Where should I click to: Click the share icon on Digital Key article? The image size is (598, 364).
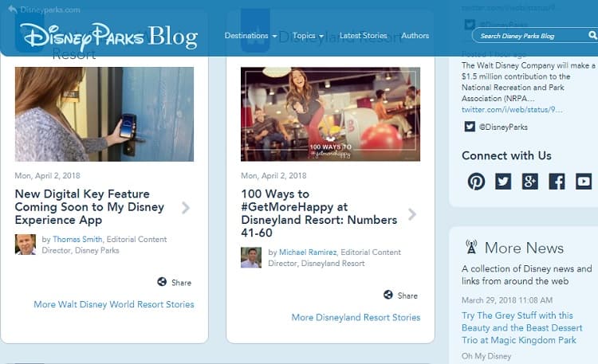pos(162,282)
